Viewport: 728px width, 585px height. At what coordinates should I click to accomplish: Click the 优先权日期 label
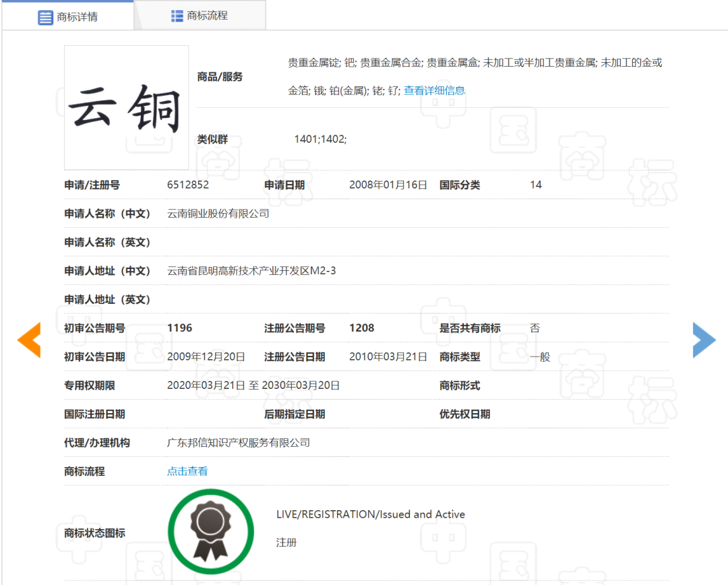[x=464, y=414]
